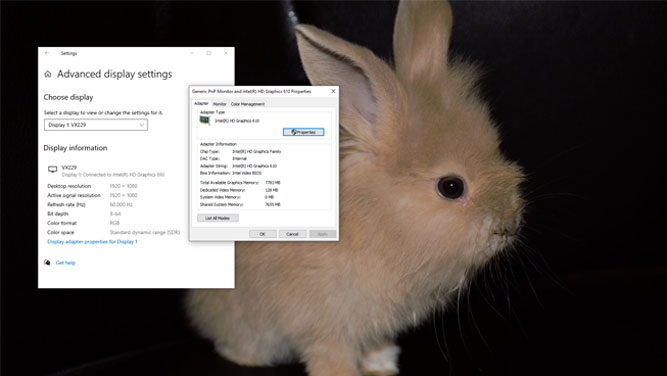Click the Get help chat bubble icon
Screen dimensions: 667x376
click(x=47, y=262)
